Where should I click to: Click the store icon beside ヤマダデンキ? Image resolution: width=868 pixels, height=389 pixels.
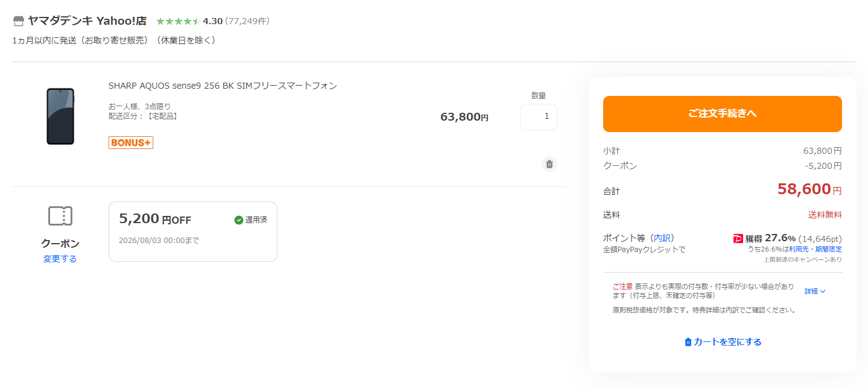point(19,21)
